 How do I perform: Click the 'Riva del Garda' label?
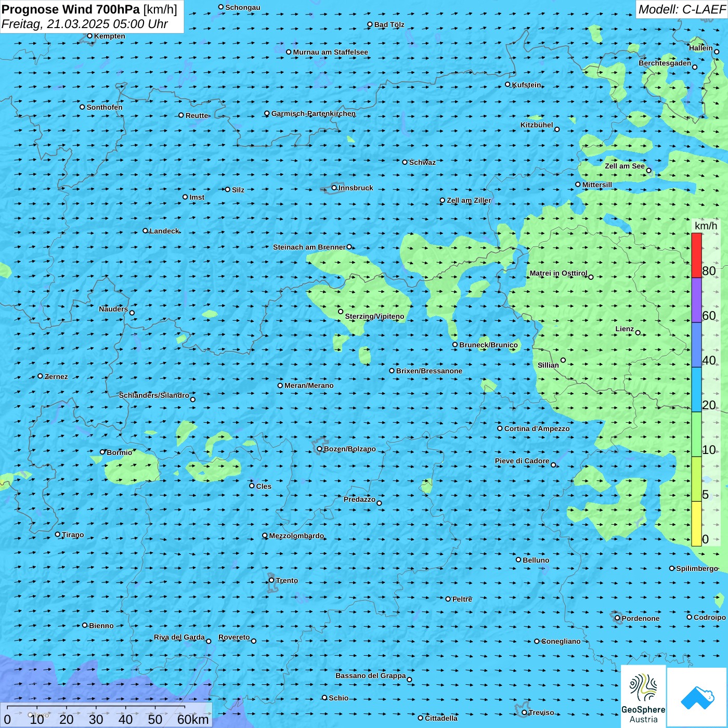(x=179, y=637)
